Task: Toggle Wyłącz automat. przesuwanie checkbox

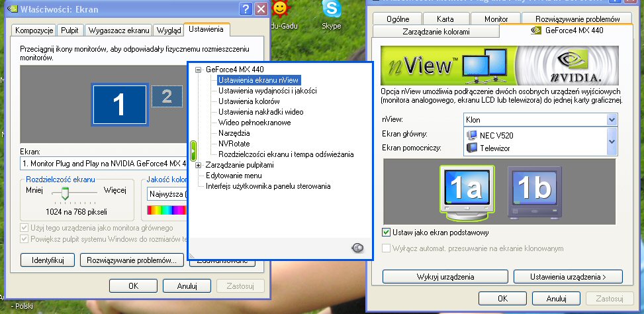Action: pyautogui.click(x=386, y=248)
